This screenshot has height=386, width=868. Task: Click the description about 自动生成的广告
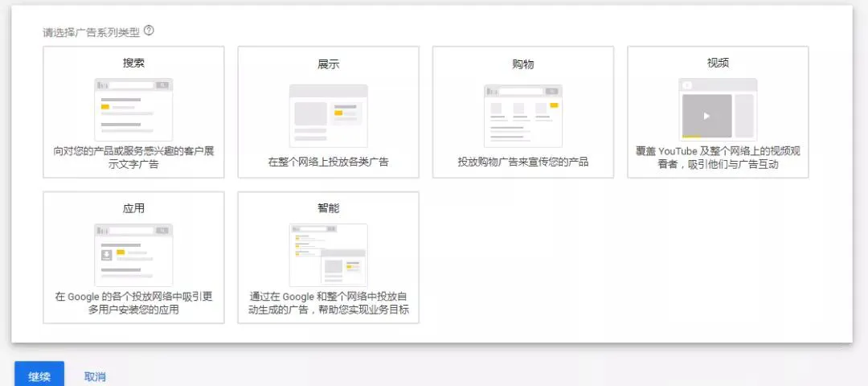point(328,303)
